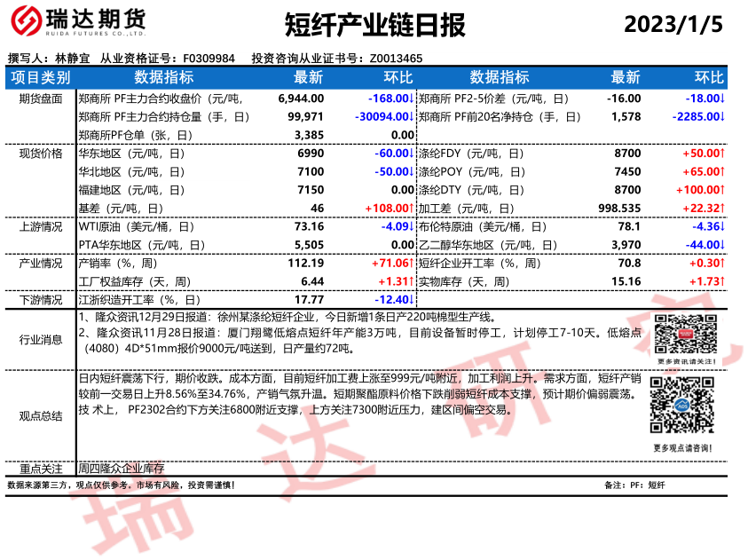Click the blue down arrow beside 布伦特原油 -4.36
Screen dimensions: 748x560
click(x=721, y=226)
